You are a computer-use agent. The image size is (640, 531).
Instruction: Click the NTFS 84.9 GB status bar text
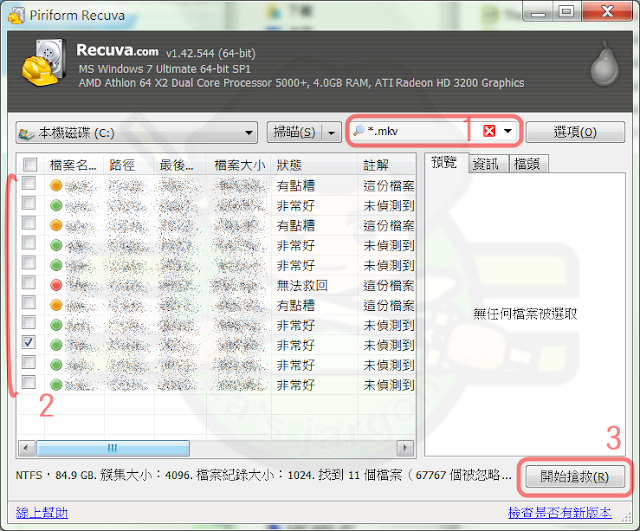pyautogui.click(x=263, y=475)
